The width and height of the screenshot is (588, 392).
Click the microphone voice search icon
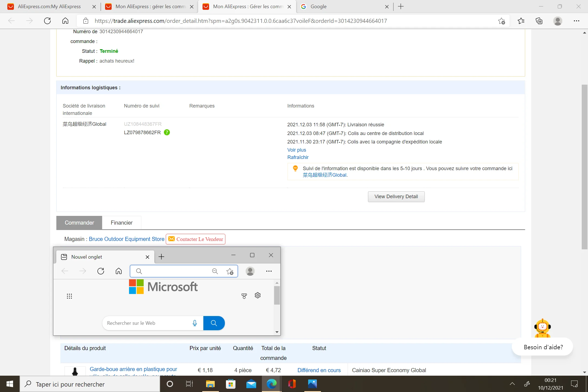click(195, 323)
